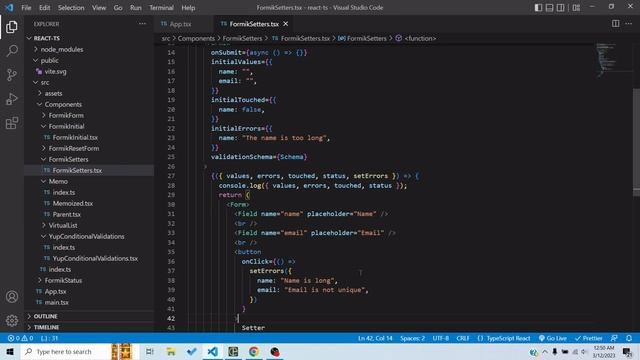Open File Explorer from the taskbar

click(171, 351)
